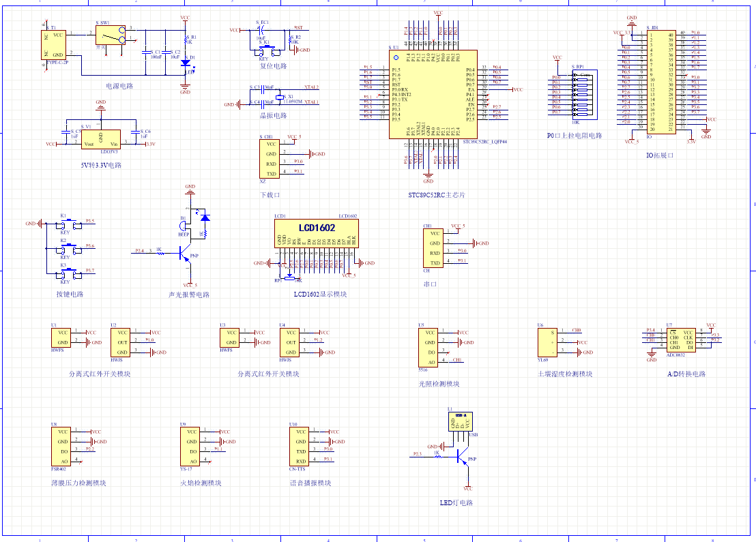Click the S_CH1 download port connector
Viewport: 756px width, 542px height.
[271, 159]
